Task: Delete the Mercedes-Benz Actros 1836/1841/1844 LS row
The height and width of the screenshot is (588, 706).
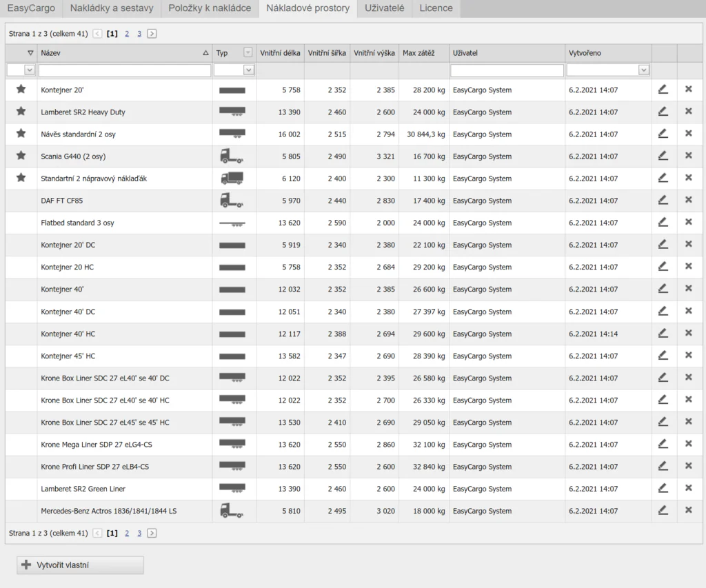Action: (689, 509)
